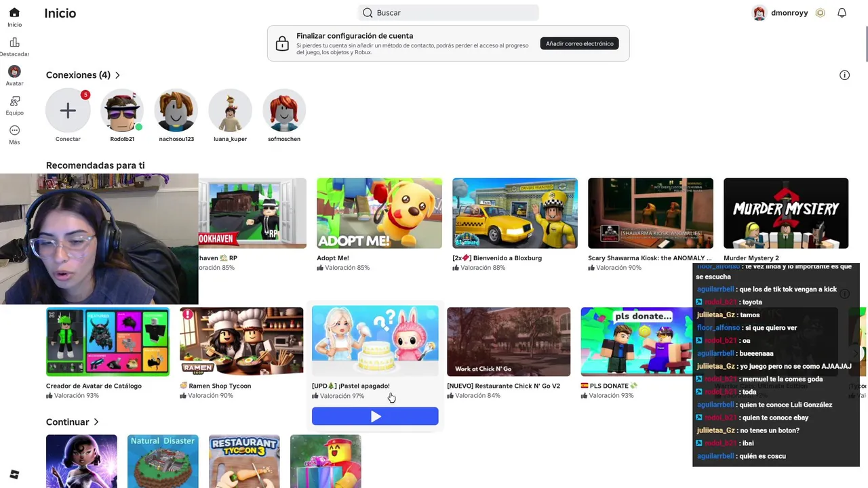Click the Adopt Me! title text

(x=333, y=258)
